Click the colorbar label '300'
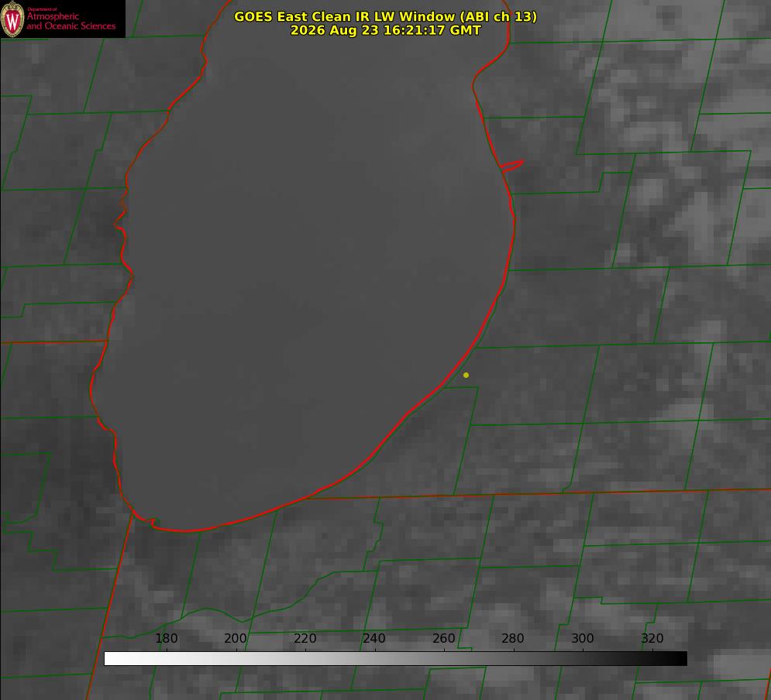771x700 pixels. click(x=583, y=638)
